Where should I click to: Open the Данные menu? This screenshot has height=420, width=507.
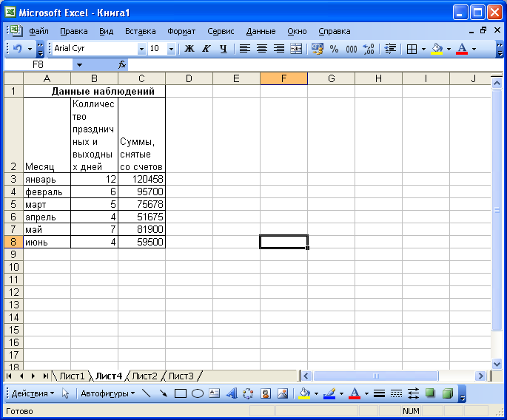(261, 31)
